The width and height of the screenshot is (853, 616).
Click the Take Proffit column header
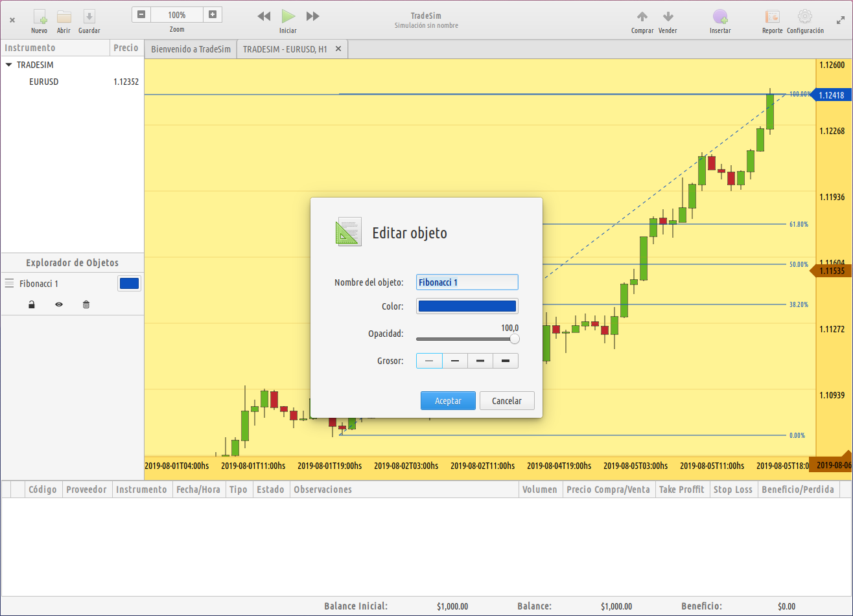click(x=682, y=490)
